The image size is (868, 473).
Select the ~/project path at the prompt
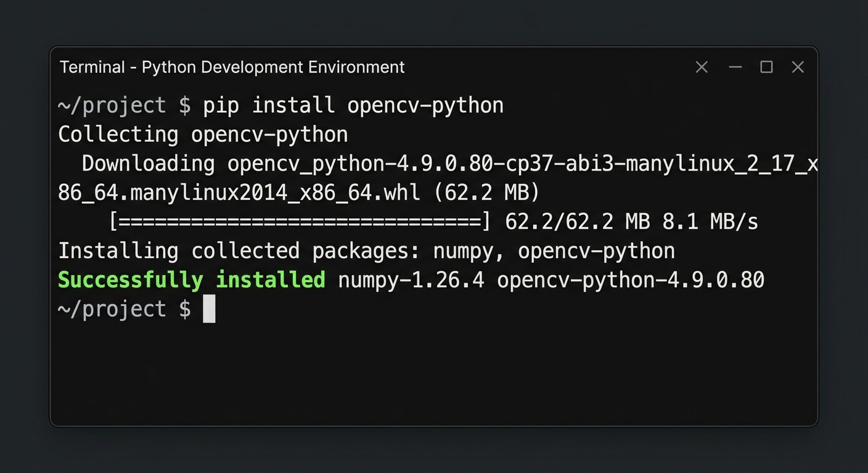coord(111,309)
